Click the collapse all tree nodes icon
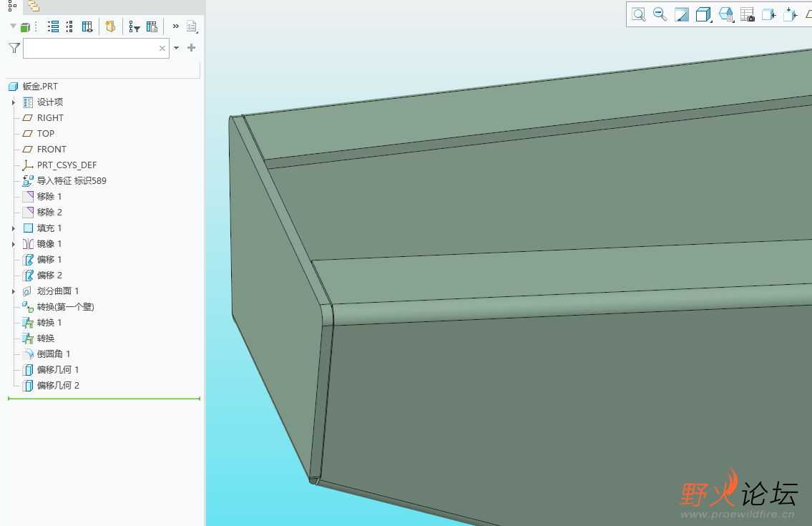 (69, 27)
